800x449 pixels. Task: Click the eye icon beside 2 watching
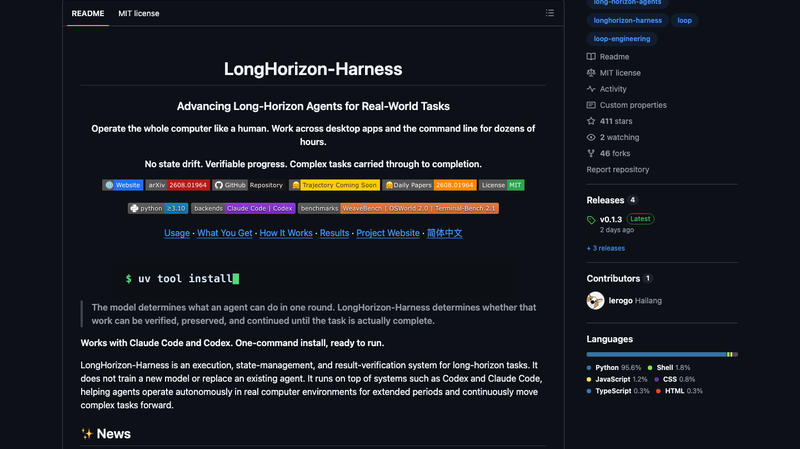click(591, 137)
